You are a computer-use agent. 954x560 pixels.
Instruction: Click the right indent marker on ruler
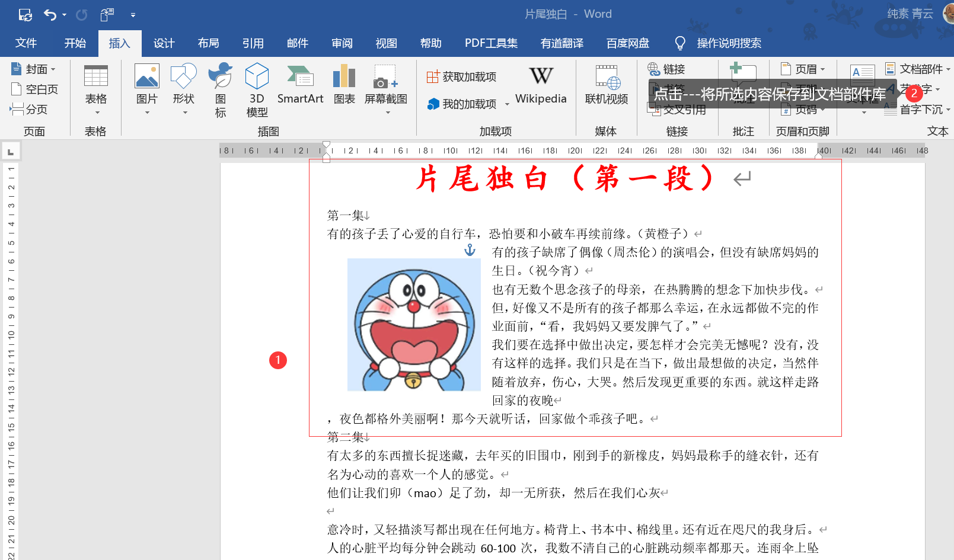point(819,156)
